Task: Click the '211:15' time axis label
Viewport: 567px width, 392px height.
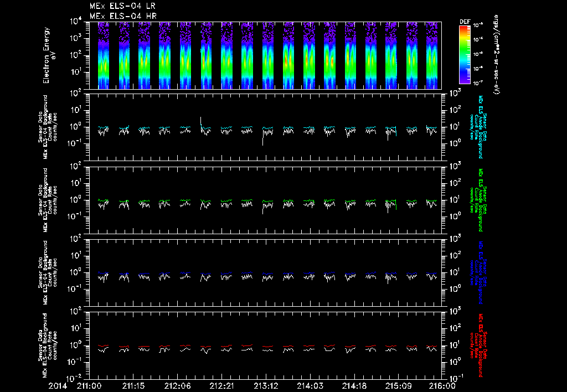Action: coord(133,386)
